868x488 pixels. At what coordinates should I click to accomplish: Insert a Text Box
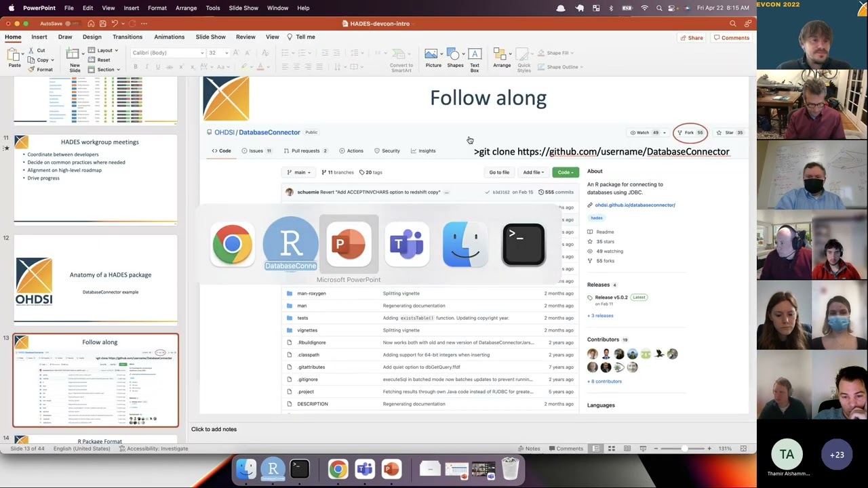coord(475,60)
